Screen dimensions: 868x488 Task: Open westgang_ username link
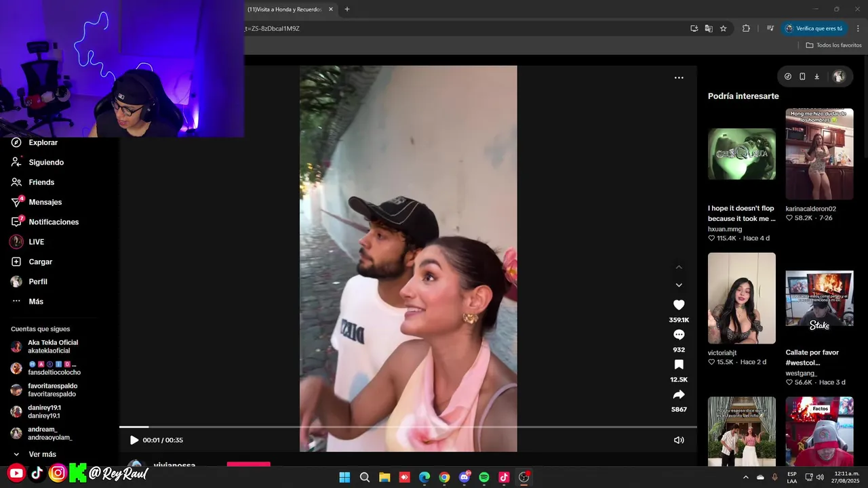tap(802, 373)
